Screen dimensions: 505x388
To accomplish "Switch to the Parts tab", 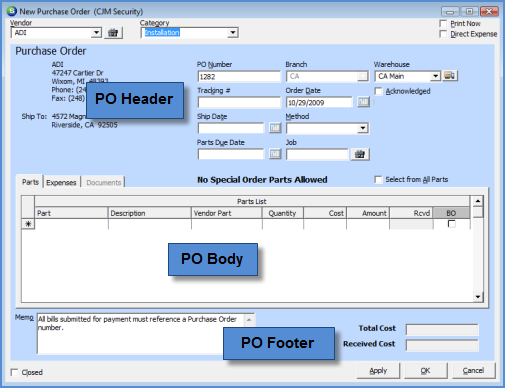I will tap(30, 182).
